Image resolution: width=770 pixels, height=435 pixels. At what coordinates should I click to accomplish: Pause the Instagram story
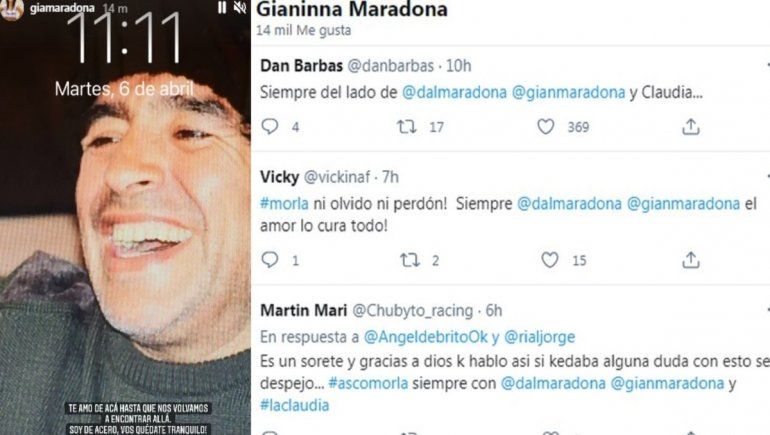222,7
